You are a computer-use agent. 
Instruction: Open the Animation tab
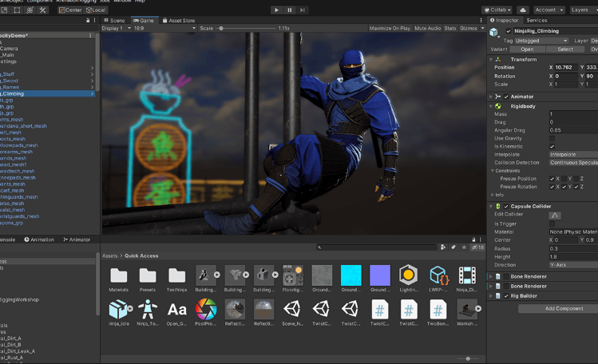(x=39, y=239)
